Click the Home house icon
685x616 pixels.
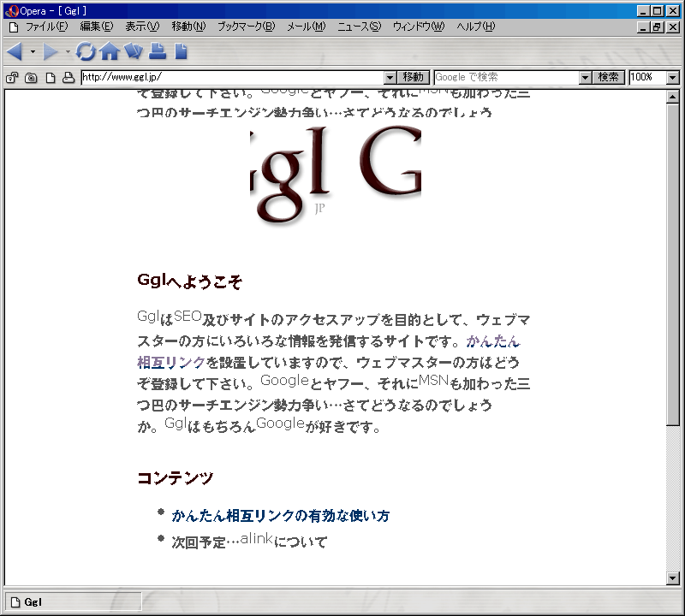click(x=110, y=51)
